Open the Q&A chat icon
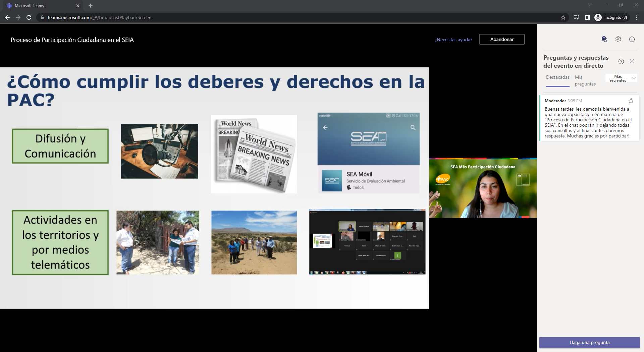The image size is (644, 352). coord(604,39)
